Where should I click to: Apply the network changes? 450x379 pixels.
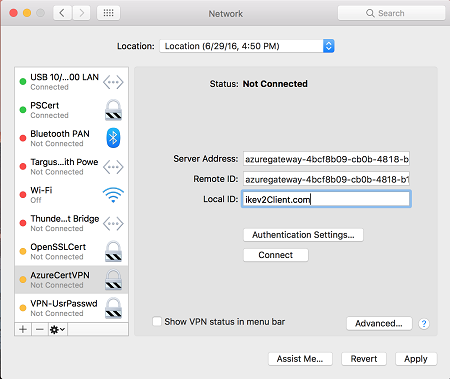click(416, 359)
